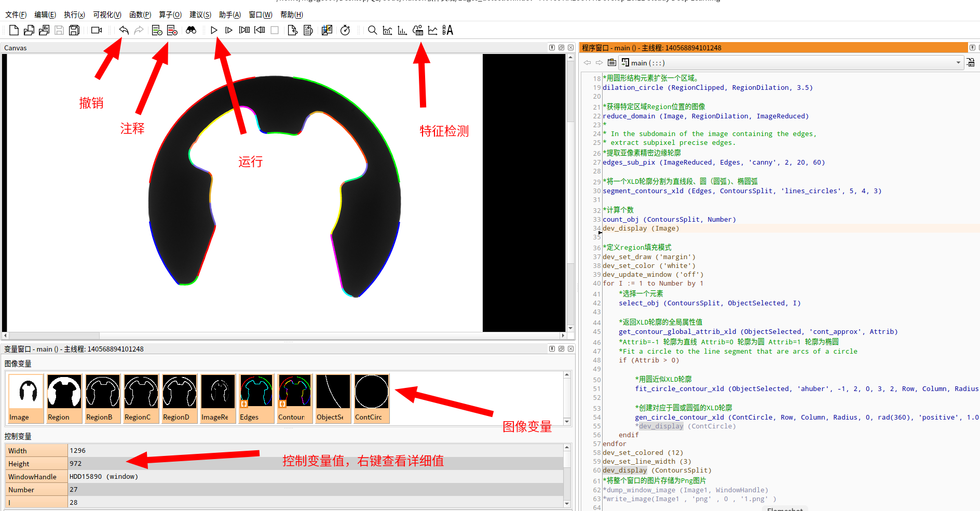Viewport: 980px width, 511px height.
Task: Click the Canvas horizontal scrollbar thumb
Action: 54,335
